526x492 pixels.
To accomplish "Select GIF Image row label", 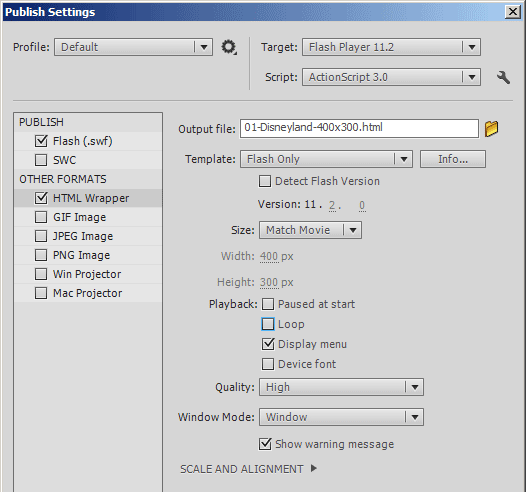I will pyautogui.click(x=80, y=217).
